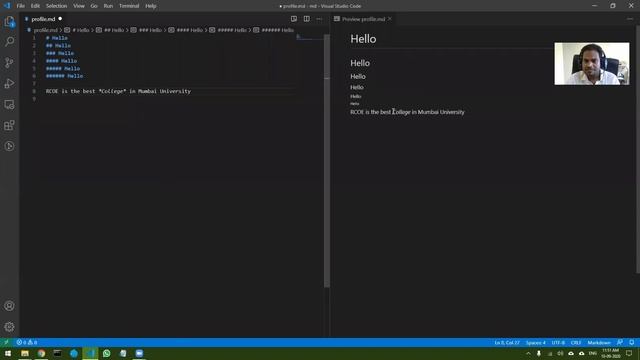Image resolution: width=640 pixels, height=360 pixels.
Task: Open the Go menu
Action: point(94,6)
